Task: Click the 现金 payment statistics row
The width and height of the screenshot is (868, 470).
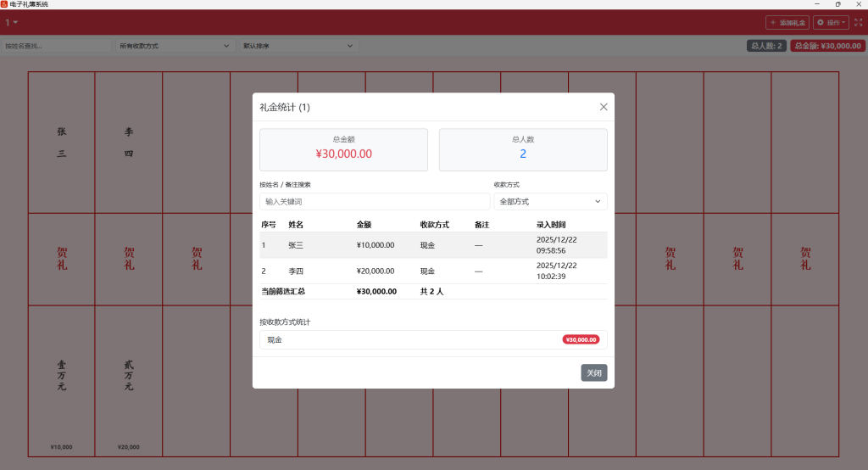Action: [433, 339]
